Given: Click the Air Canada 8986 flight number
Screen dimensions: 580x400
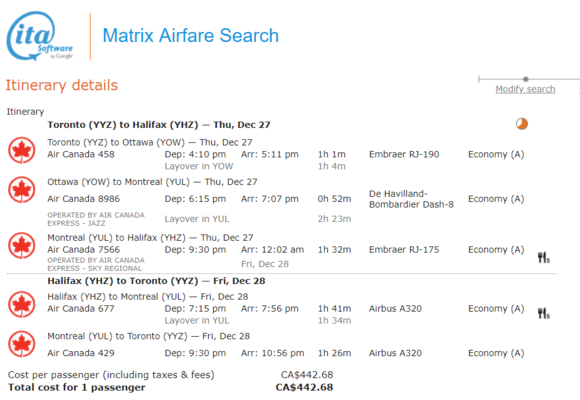Looking at the screenshot, I should (84, 199).
